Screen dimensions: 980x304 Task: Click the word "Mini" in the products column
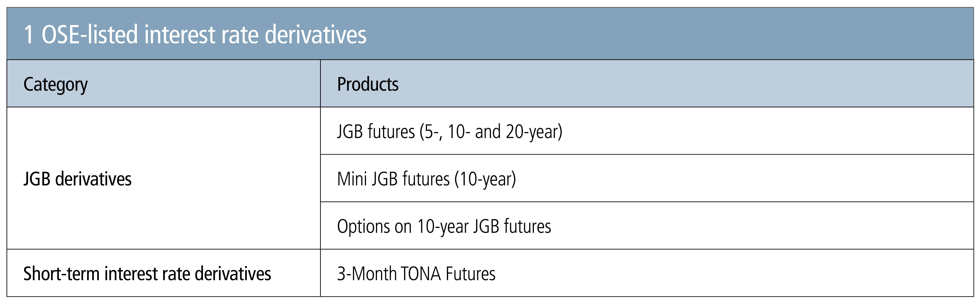[352, 179]
